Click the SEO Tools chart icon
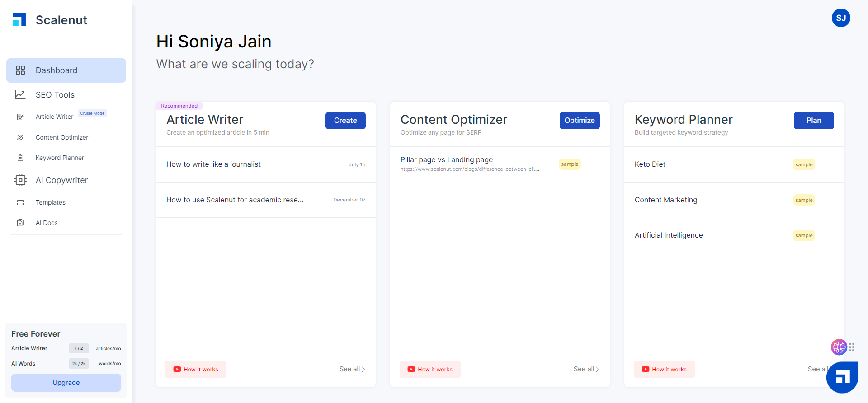The image size is (868, 403). (20, 95)
